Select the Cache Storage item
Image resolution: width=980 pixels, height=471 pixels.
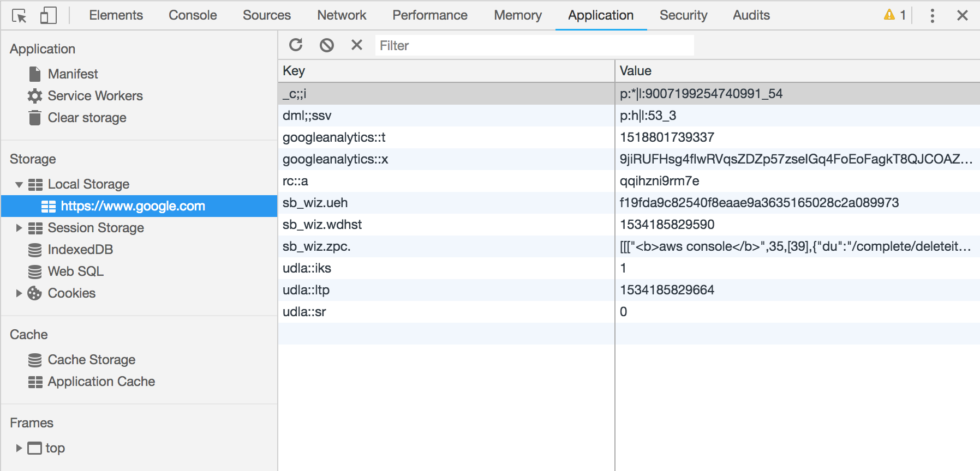coord(92,360)
